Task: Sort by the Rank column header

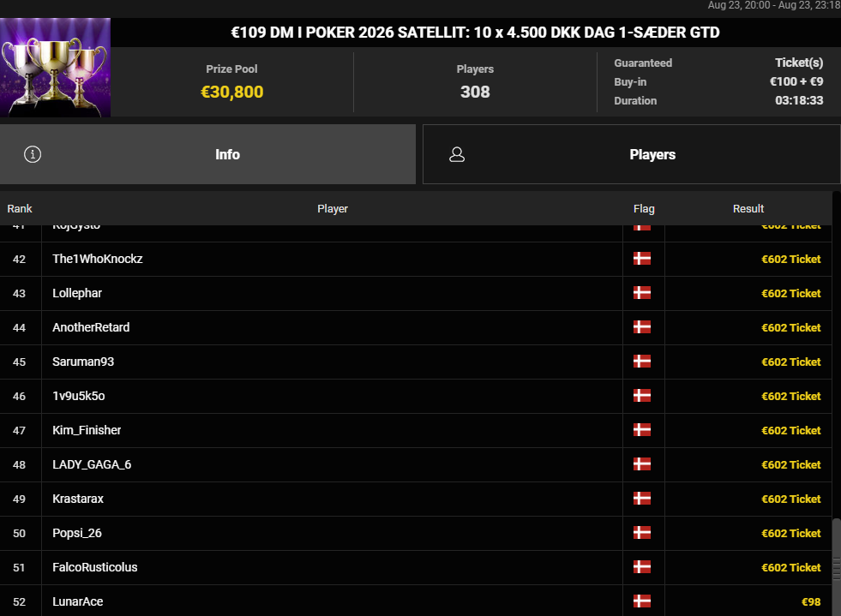Action: tap(20, 208)
